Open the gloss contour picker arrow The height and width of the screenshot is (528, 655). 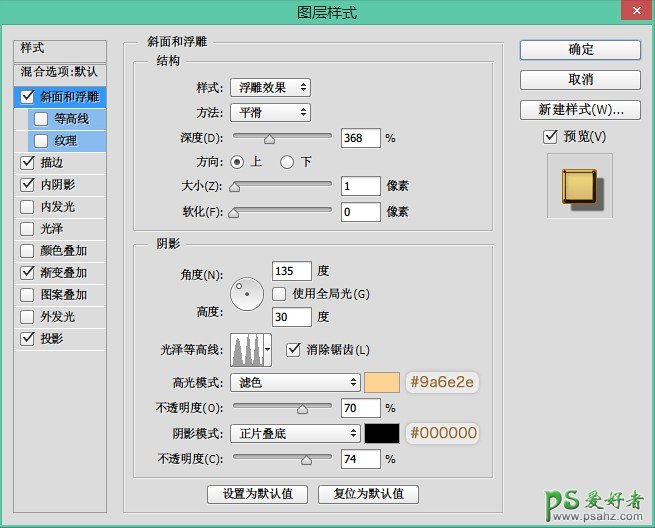(267, 350)
